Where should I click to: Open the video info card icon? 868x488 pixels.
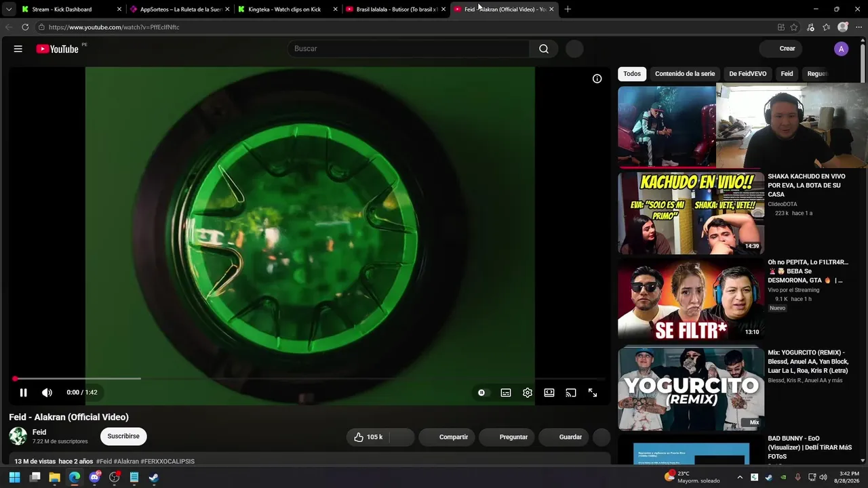tap(597, 79)
